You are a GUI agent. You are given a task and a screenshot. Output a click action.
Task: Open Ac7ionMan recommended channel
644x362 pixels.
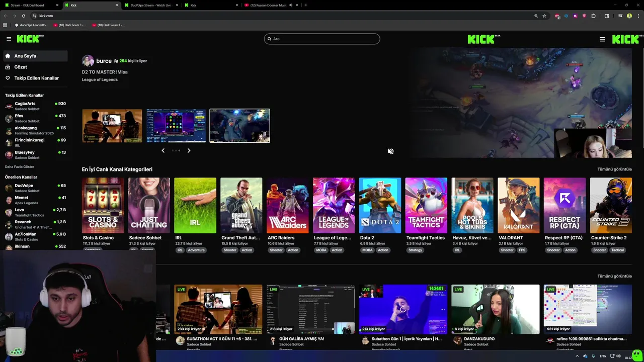[x=35, y=236]
